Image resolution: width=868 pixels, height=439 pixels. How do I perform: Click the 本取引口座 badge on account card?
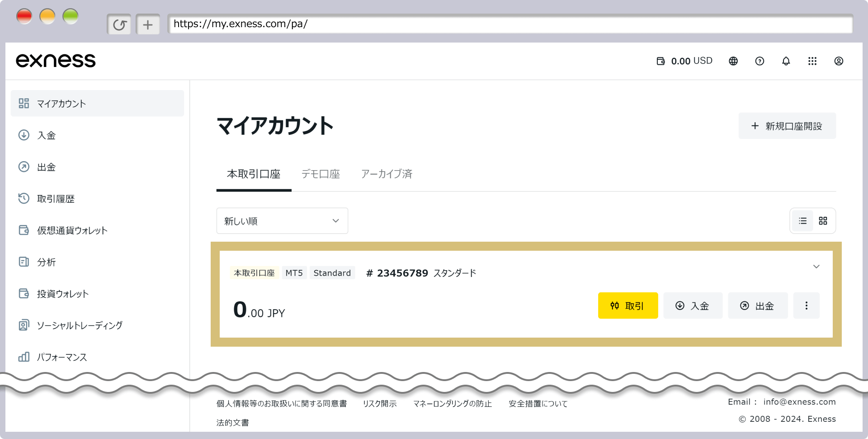pyautogui.click(x=254, y=273)
